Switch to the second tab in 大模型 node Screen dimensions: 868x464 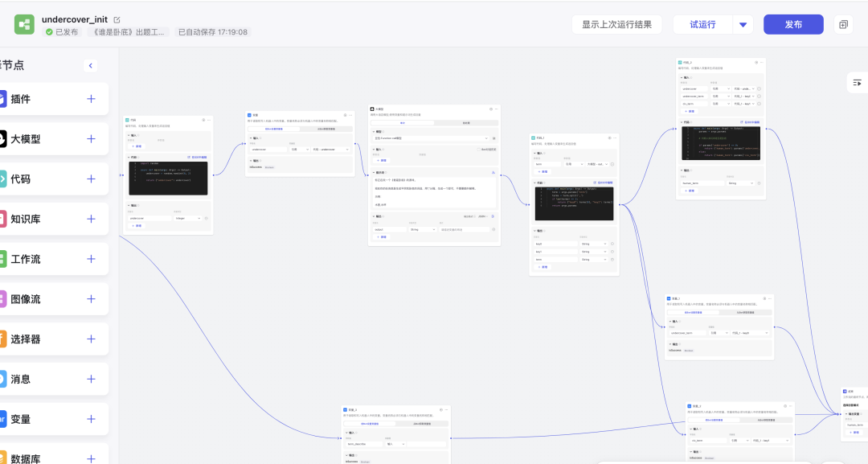click(465, 123)
